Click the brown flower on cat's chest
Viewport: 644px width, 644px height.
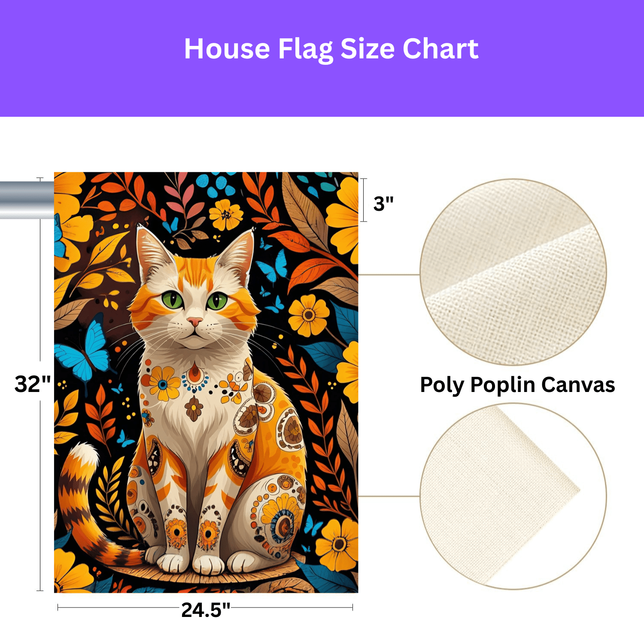[194, 408]
